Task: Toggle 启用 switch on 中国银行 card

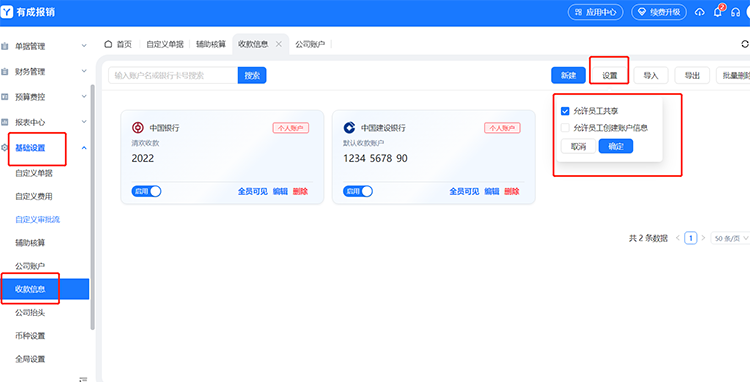Action: coord(146,191)
